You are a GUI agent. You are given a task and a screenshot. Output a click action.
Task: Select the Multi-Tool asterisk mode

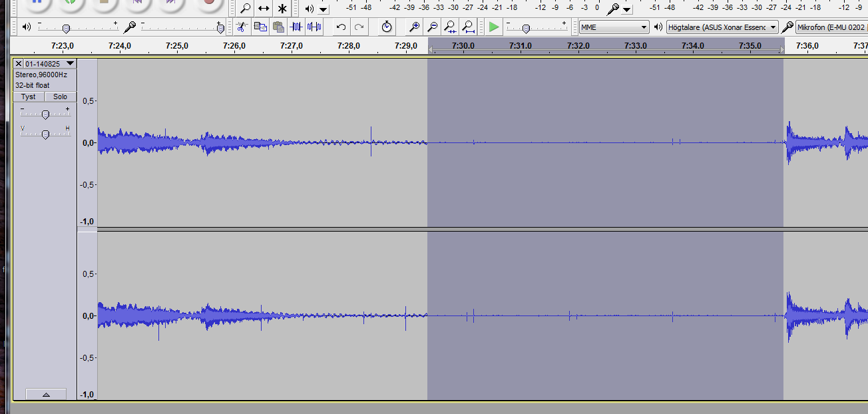click(282, 8)
